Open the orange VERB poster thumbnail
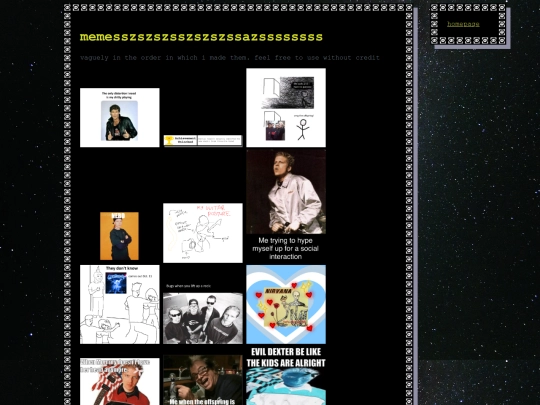The height and width of the screenshot is (405, 540). [119, 236]
